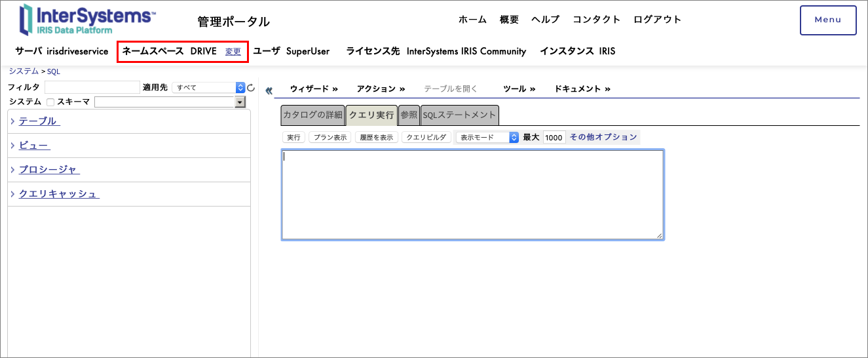Image resolution: width=868 pixels, height=358 pixels.
Task: Open the スキーマ dropdown list
Action: [x=240, y=102]
